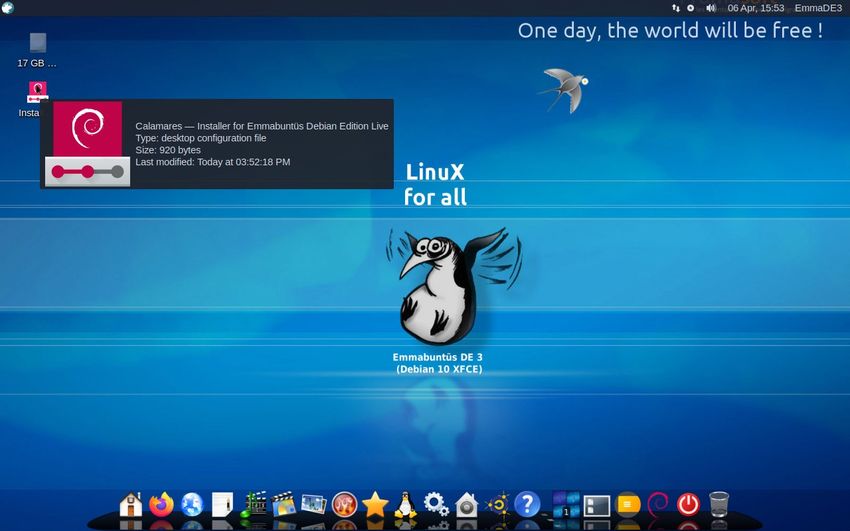This screenshot has width=850, height=531.
Task: Click the pink Debian swirl dock icon
Action: pyautogui.click(x=658, y=504)
